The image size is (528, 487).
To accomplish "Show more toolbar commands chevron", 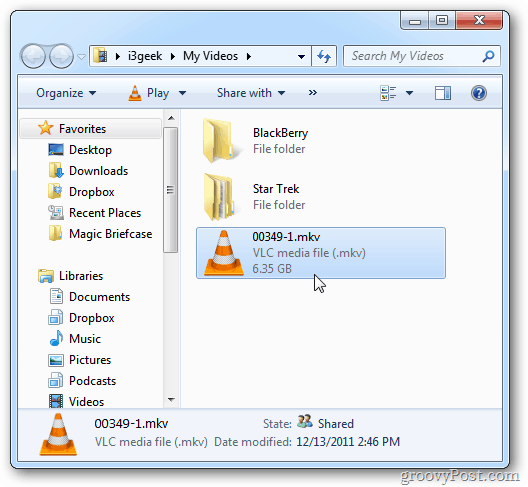I will point(312,93).
